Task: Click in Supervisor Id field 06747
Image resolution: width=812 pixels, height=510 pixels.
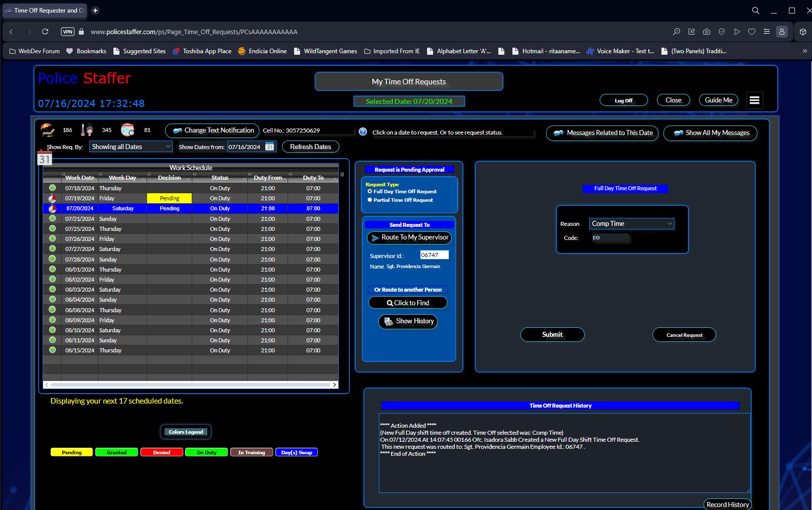Action: [434, 255]
